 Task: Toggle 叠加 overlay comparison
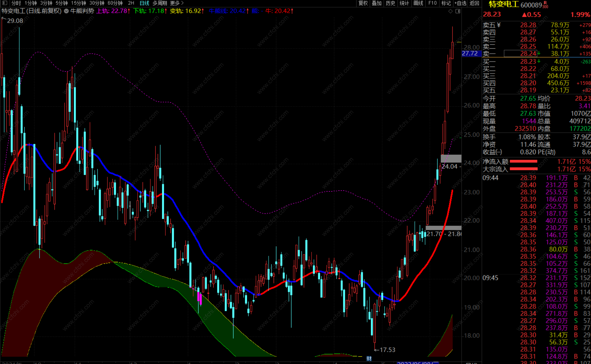click(x=377, y=3)
